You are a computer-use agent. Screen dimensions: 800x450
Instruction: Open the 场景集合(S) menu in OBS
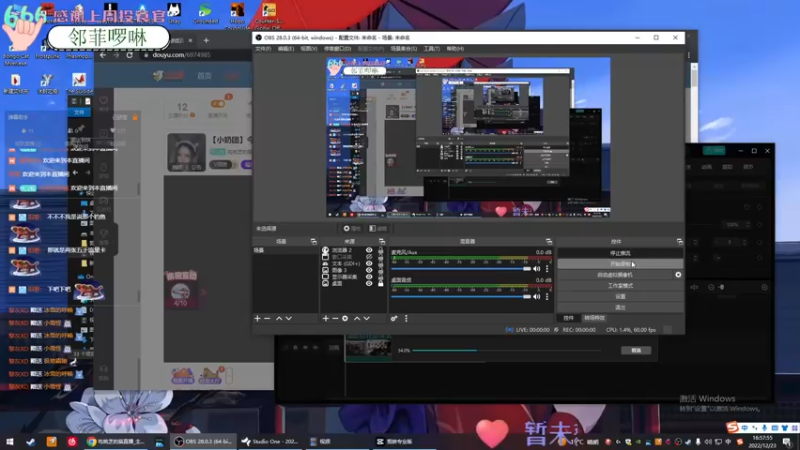click(404, 49)
